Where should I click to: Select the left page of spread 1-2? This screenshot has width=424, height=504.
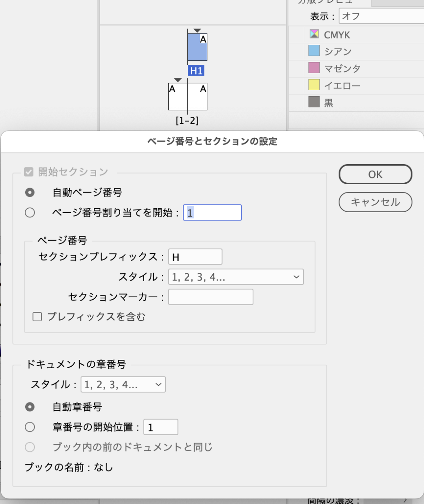tap(178, 96)
